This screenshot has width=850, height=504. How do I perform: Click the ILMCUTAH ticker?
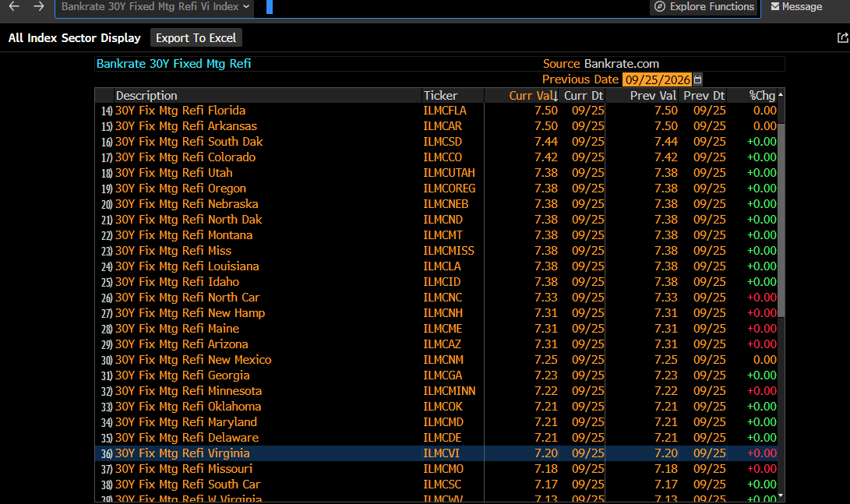click(x=449, y=173)
